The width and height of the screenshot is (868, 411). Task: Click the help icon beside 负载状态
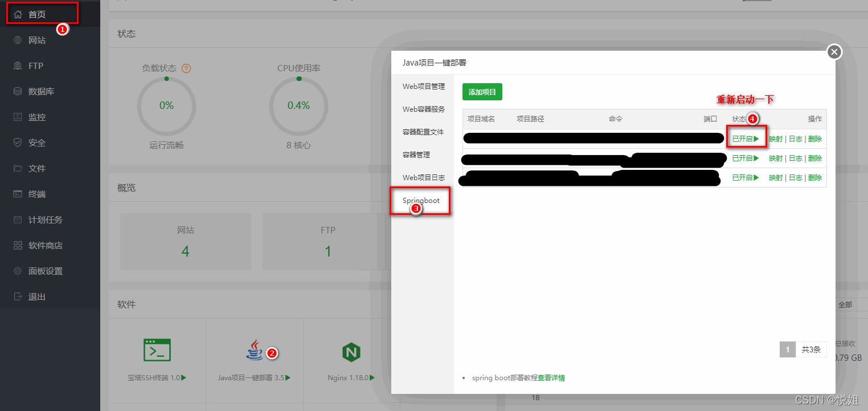coord(186,68)
